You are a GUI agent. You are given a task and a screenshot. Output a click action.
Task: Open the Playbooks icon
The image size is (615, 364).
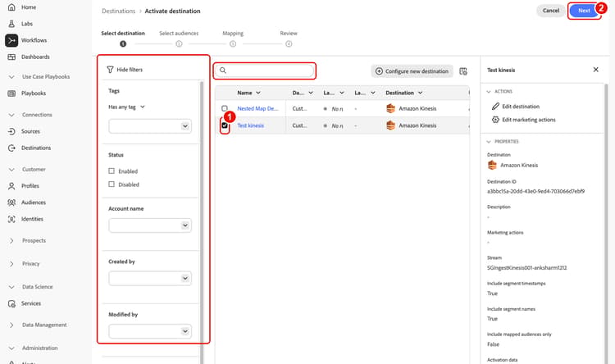(11, 93)
